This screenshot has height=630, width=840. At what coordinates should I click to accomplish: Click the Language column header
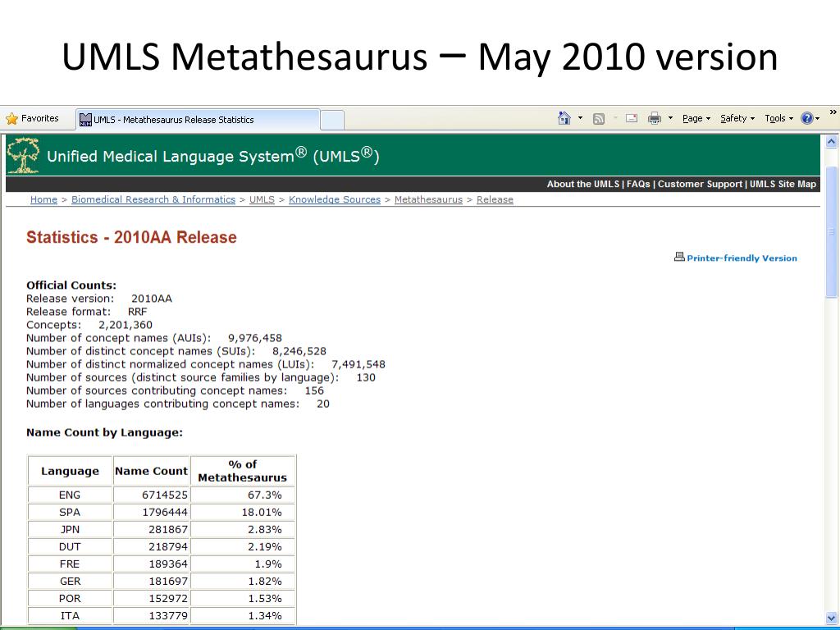[71, 471]
